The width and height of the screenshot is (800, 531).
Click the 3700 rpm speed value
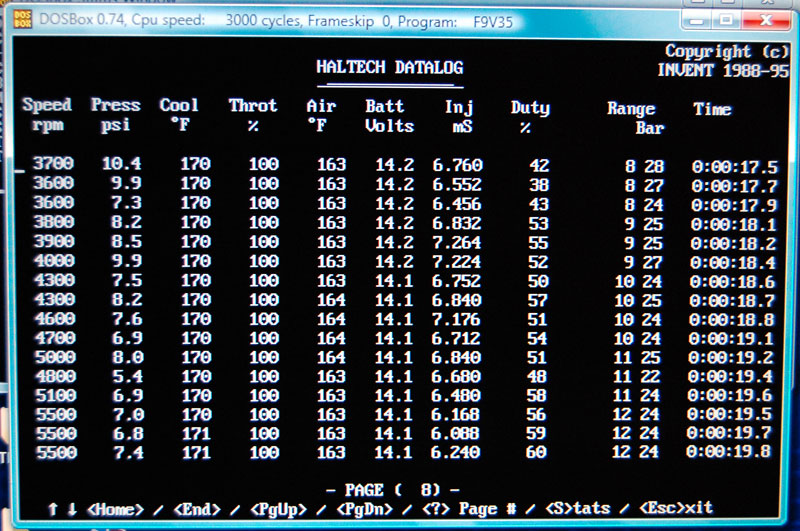(54, 163)
